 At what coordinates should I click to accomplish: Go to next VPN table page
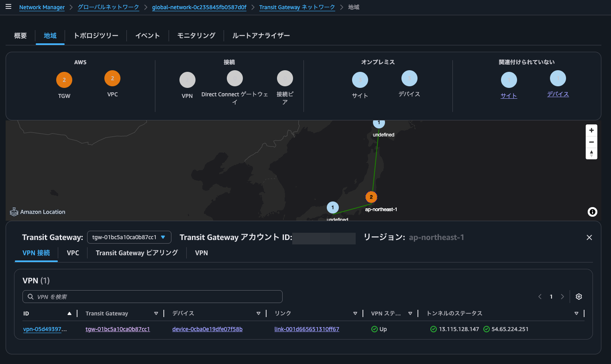(x=562, y=297)
